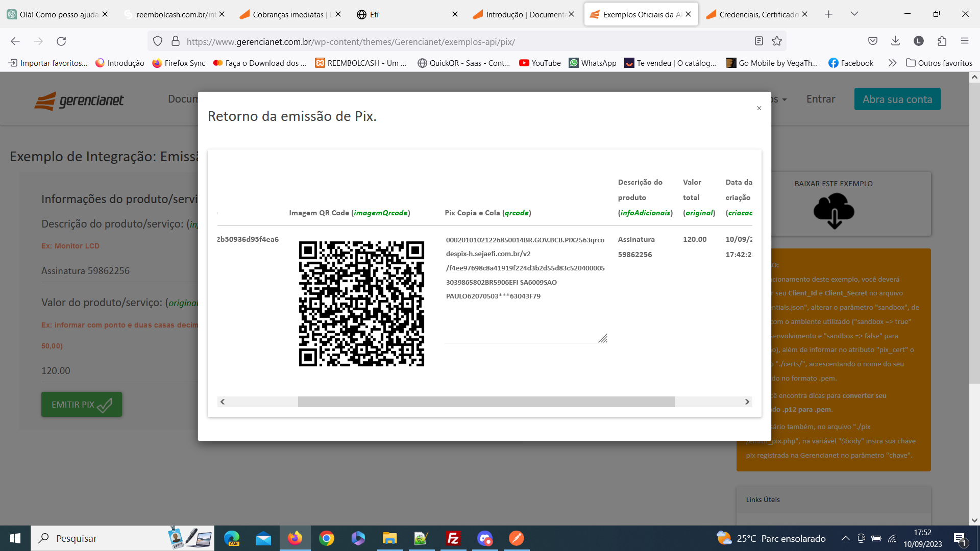This screenshot has height=551, width=980.
Task: Open the Windows Start menu
Action: pyautogui.click(x=15, y=538)
